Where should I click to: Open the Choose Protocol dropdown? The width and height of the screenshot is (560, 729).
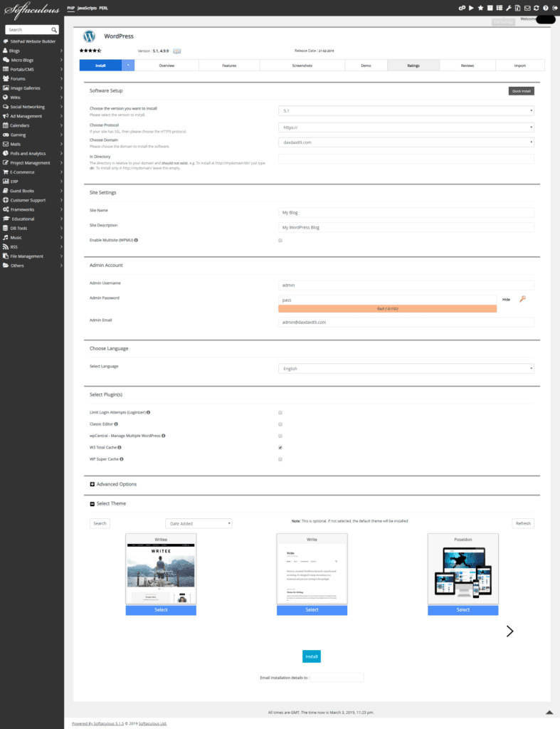coord(406,127)
